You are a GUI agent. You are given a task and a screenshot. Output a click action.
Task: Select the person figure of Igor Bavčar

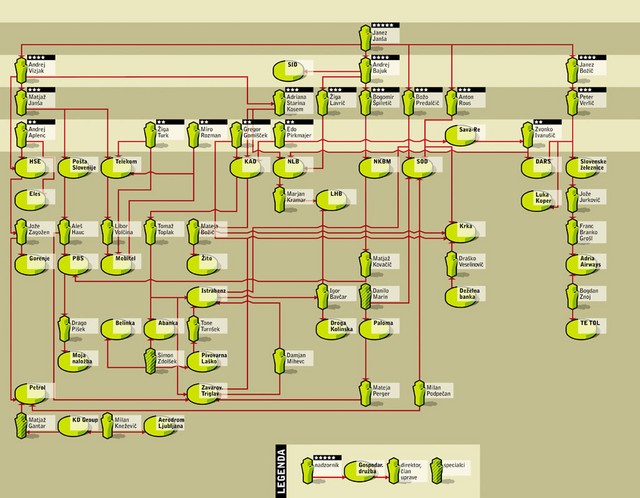[322, 296]
